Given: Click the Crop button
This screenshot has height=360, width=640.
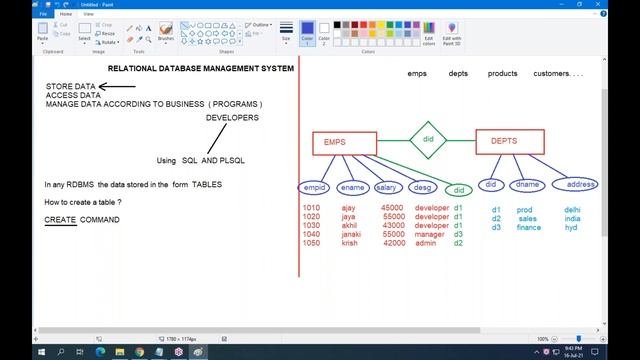Looking at the screenshot, I should click(104, 25).
